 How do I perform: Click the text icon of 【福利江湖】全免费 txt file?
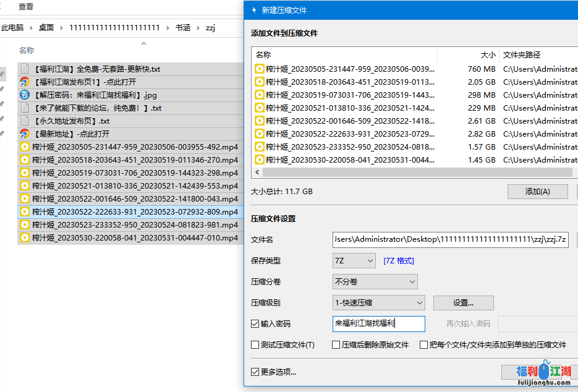pyautogui.click(x=25, y=69)
